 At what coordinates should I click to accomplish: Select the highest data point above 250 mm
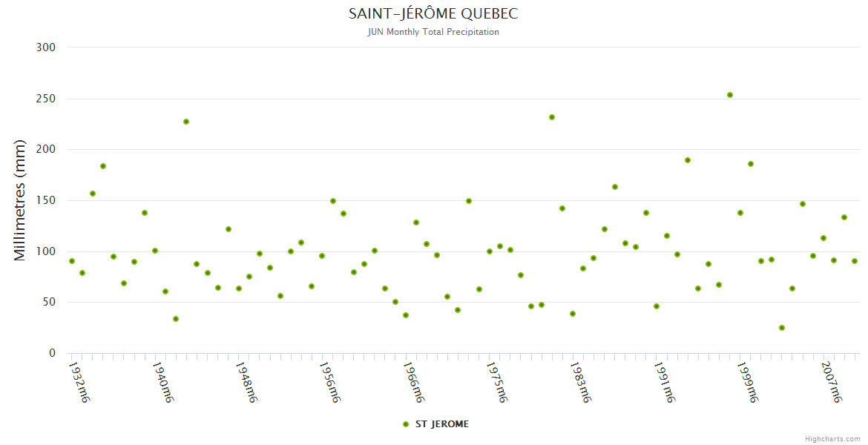point(730,95)
